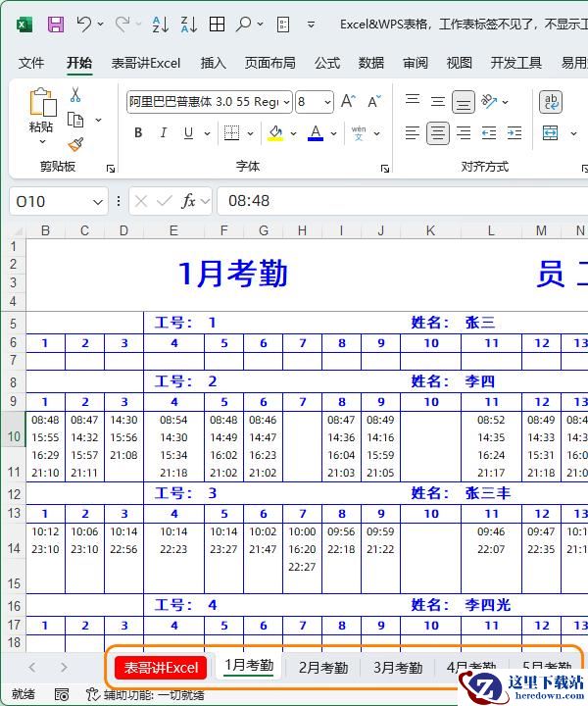Click the cell borders icon in font group
588x706 pixels.
pos(231,132)
